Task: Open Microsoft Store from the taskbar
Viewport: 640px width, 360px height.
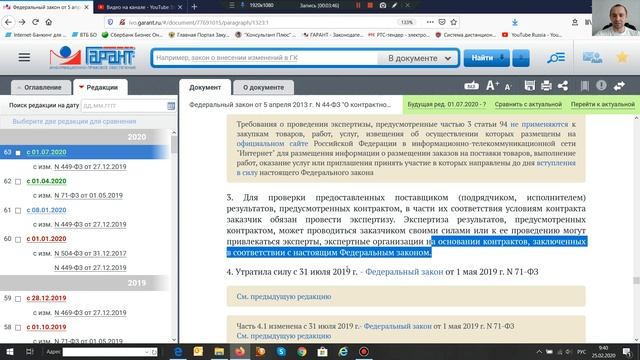Action: (x=322, y=351)
